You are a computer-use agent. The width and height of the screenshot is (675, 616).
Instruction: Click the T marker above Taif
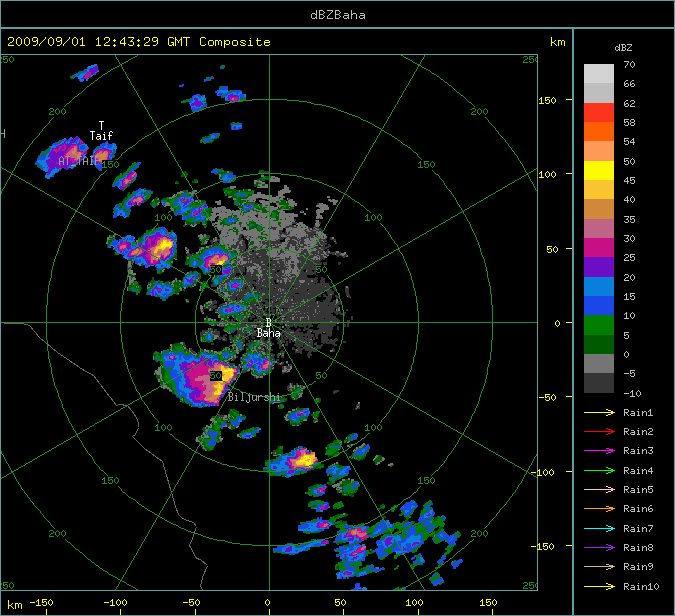tap(101, 125)
